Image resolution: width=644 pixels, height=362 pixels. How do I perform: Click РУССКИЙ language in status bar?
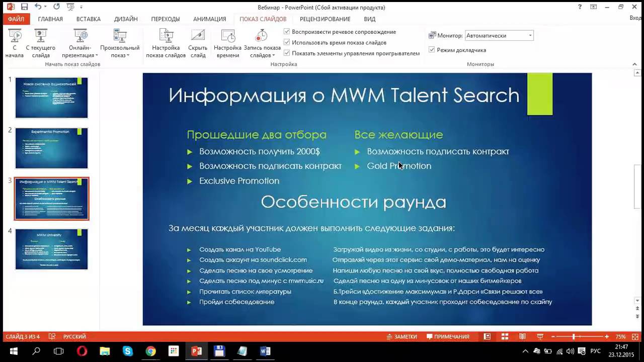(x=74, y=336)
